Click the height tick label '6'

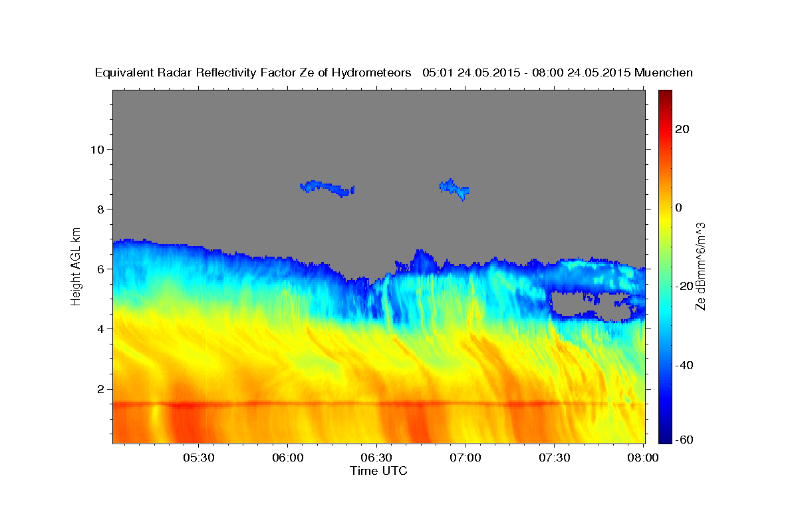click(x=100, y=269)
